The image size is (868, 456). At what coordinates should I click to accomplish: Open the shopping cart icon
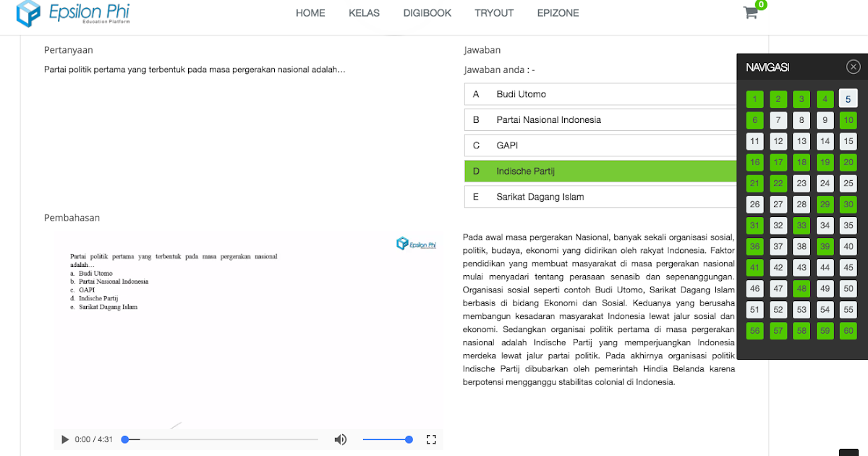[x=750, y=12]
